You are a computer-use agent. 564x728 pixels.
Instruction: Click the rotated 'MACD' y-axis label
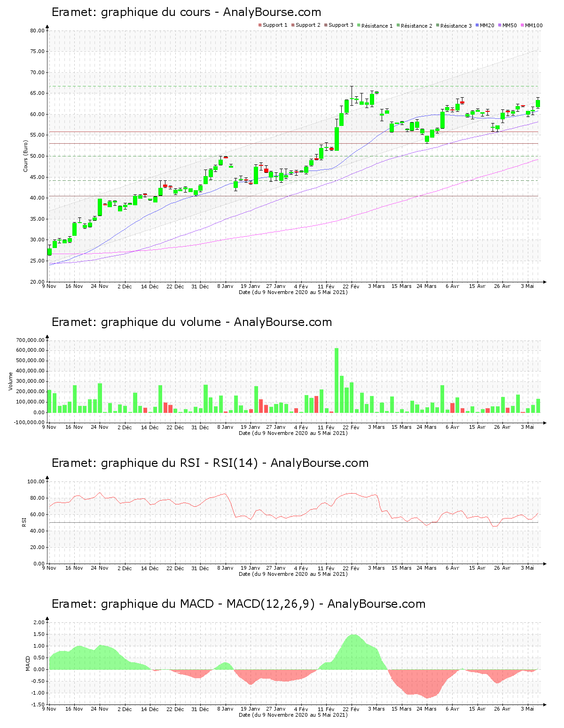pos(28,663)
